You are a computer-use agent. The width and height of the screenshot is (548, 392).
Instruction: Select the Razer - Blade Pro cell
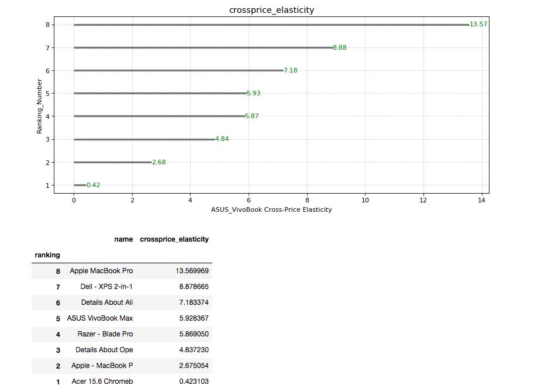pos(105,334)
